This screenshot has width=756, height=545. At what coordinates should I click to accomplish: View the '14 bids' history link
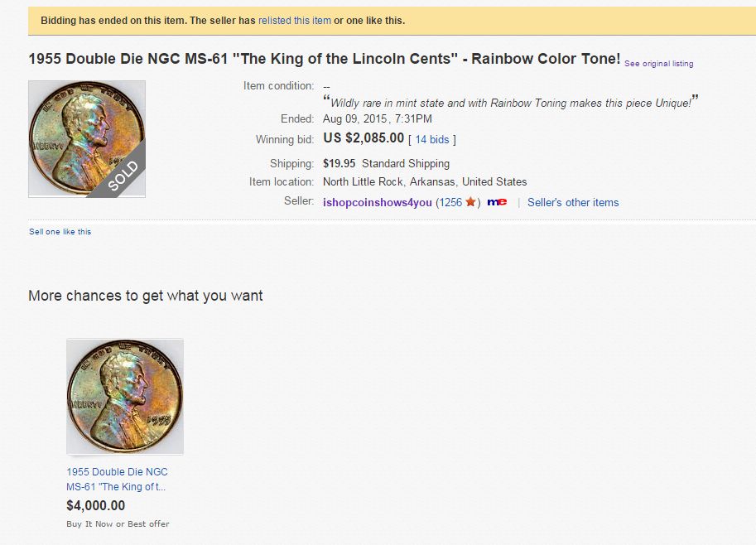point(432,140)
